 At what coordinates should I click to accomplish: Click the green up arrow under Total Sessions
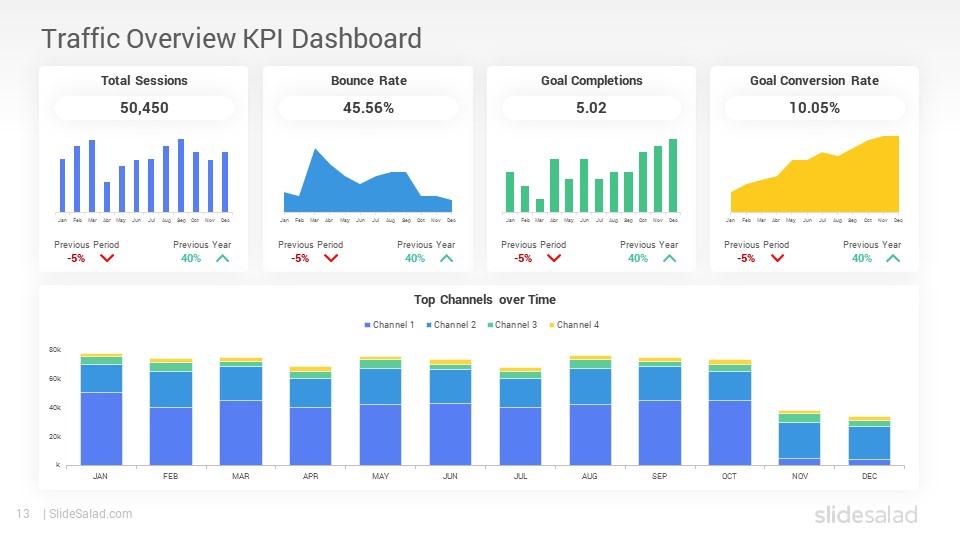(x=223, y=258)
